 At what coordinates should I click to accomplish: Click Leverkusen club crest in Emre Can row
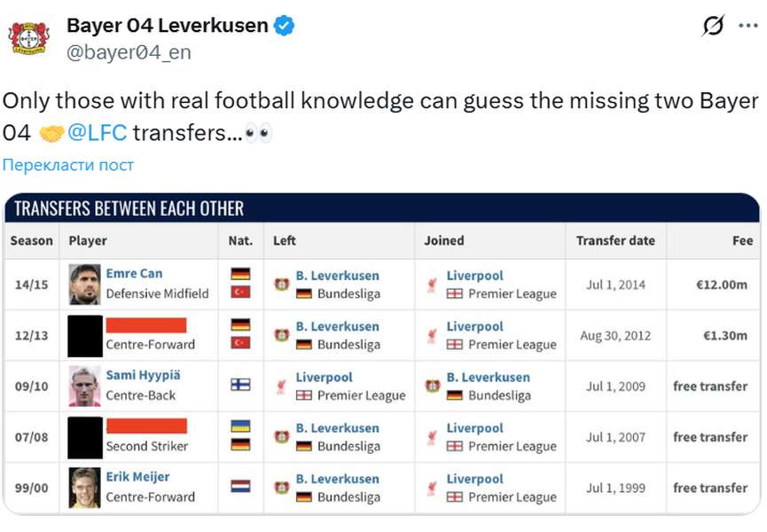click(x=282, y=284)
